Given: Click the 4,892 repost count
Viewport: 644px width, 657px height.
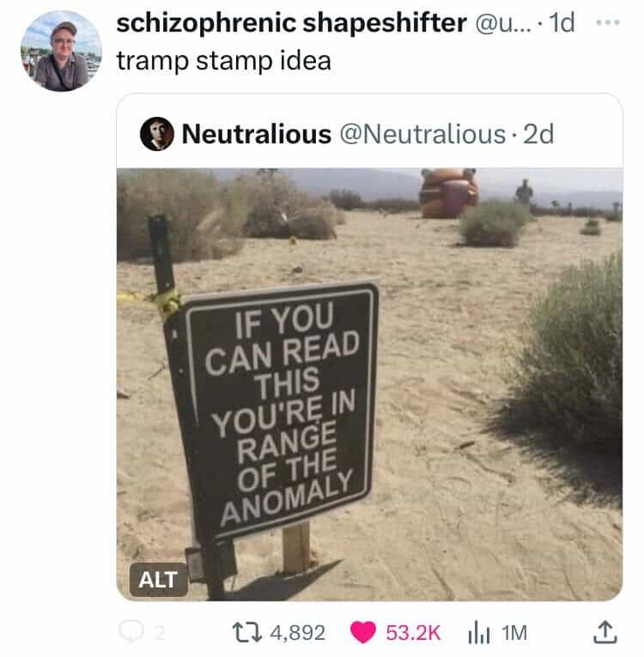Looking at the screenshot, I should point(298,633).
